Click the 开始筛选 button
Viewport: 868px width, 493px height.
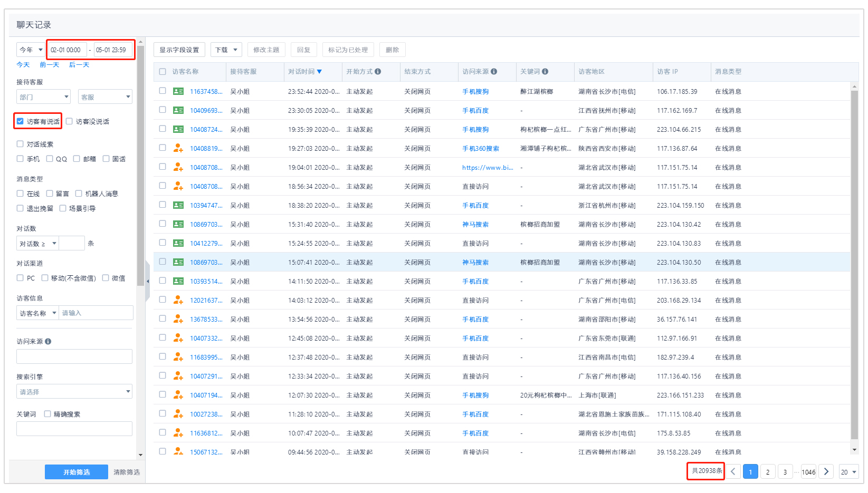[x=77, y=472]
